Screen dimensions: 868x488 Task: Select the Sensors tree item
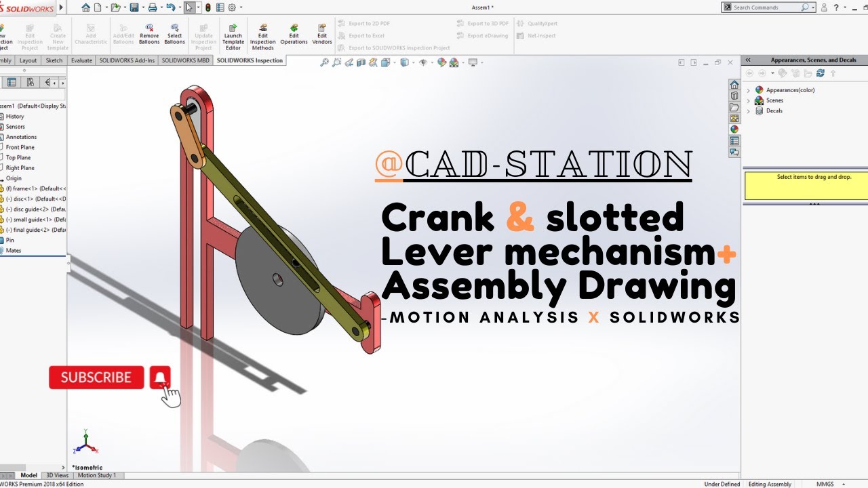pyautogui.click(x=16, y=127)
